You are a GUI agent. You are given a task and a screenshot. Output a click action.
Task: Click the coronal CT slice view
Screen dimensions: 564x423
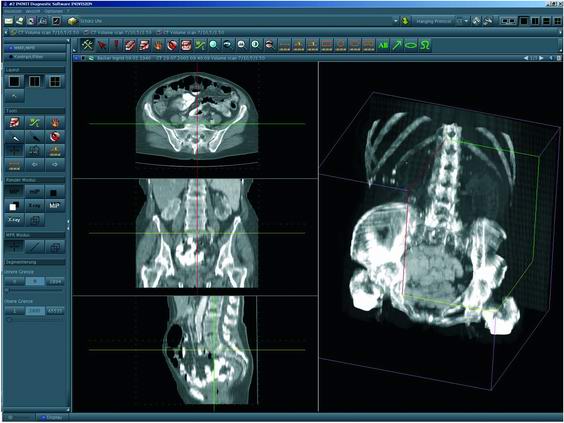(x=195, y=237)
